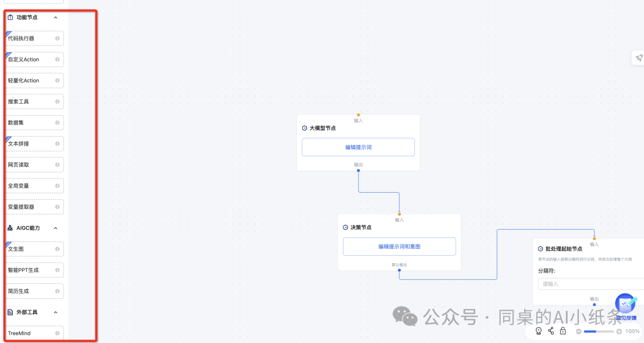The image size is (644, 343).
Task: Click the lightbulb icon in bottom toolbar
Action: [538, 331]
